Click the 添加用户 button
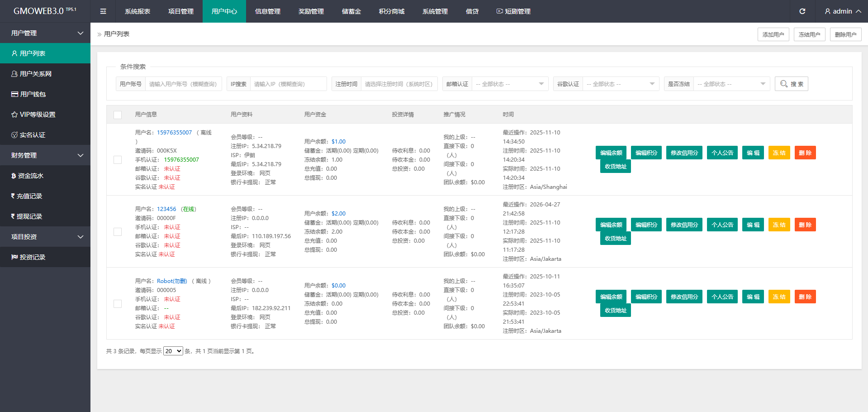Screen dimensions: 868x412 click(773, 34)
